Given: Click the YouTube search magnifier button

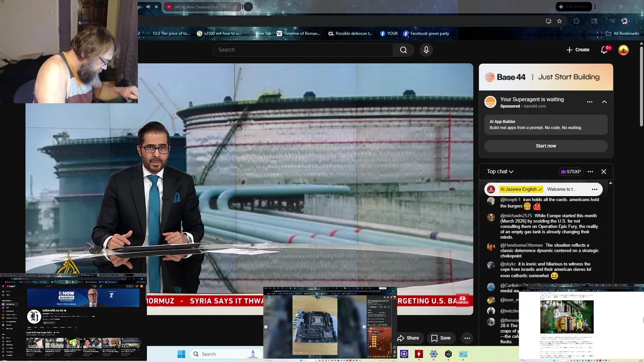Looking at the screenshot, I should [x=404, y=50].
